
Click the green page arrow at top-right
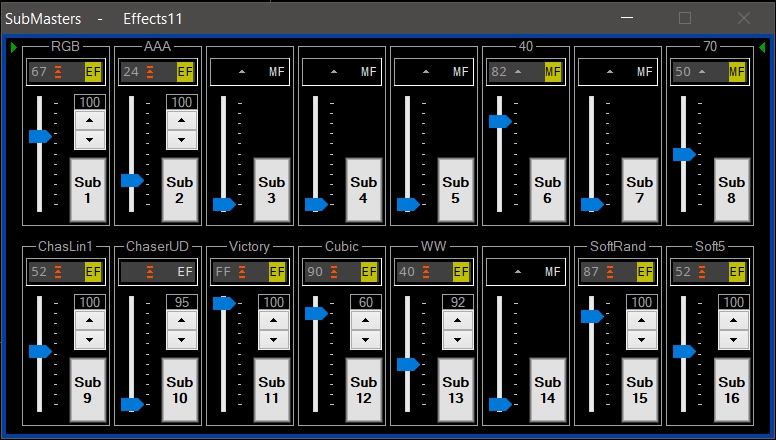pos(763,47)
